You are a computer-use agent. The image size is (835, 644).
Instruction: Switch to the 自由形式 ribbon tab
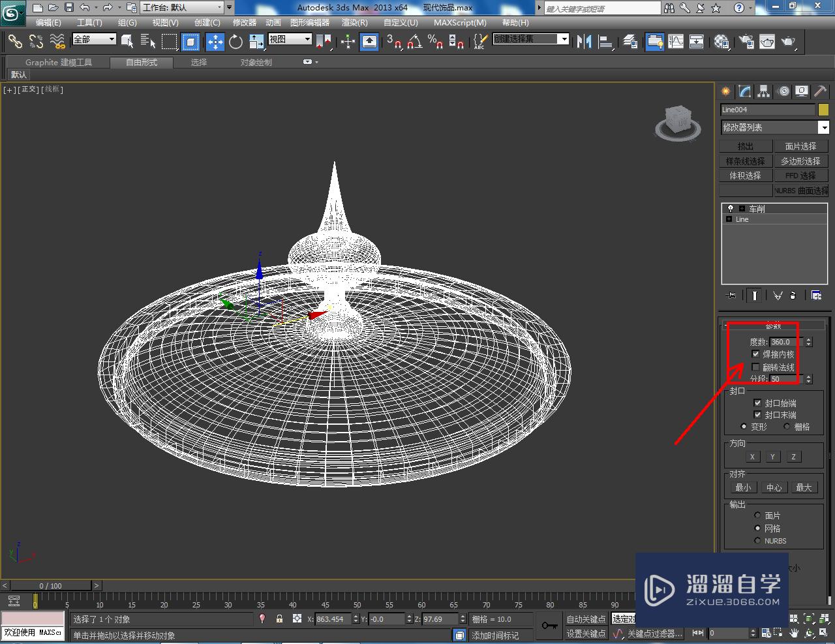(x=142, y=63)
